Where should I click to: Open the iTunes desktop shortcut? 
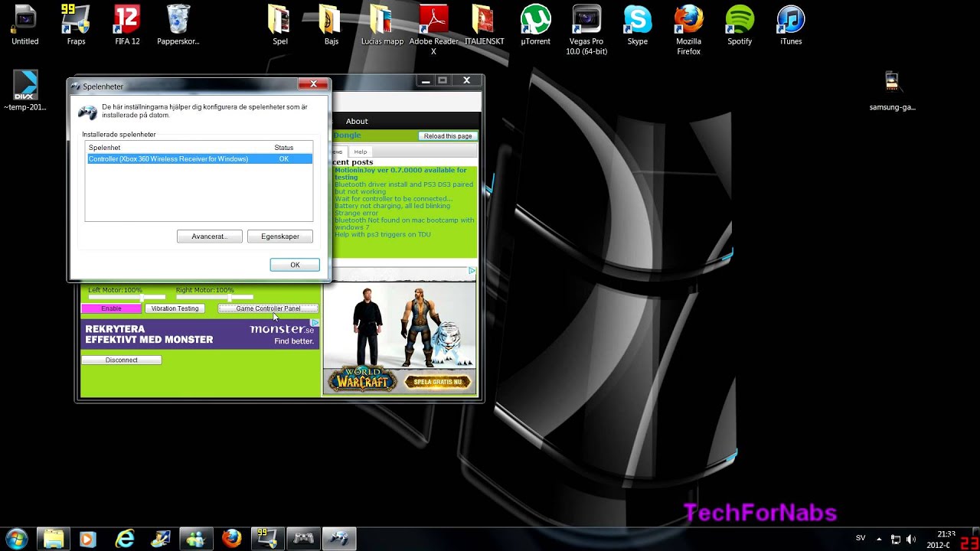pyautogui.click(x=790, y=23)
